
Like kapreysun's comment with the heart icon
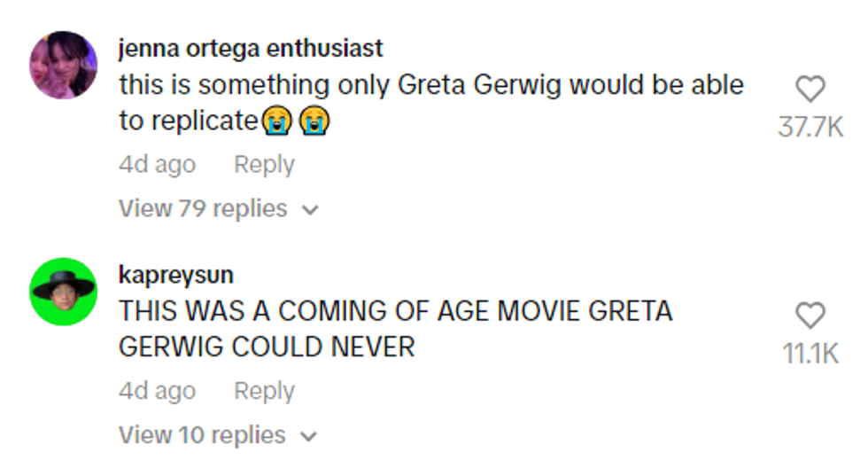(x=810, y=316)
